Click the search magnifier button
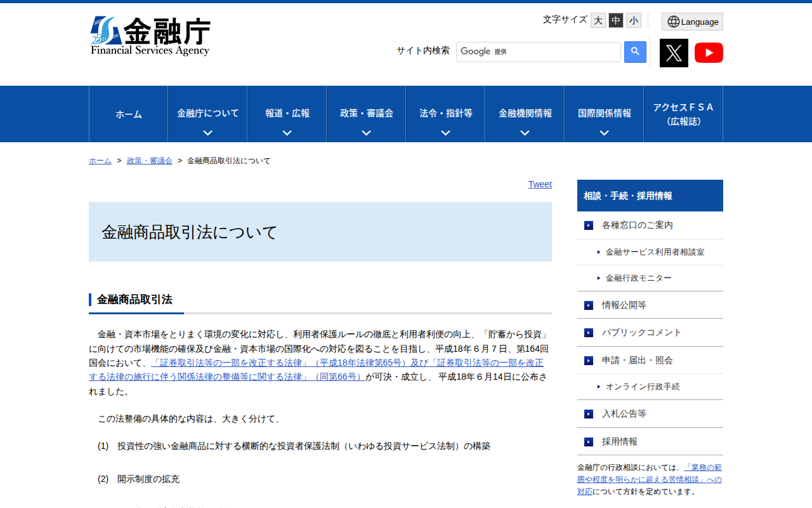 point(635,51)
